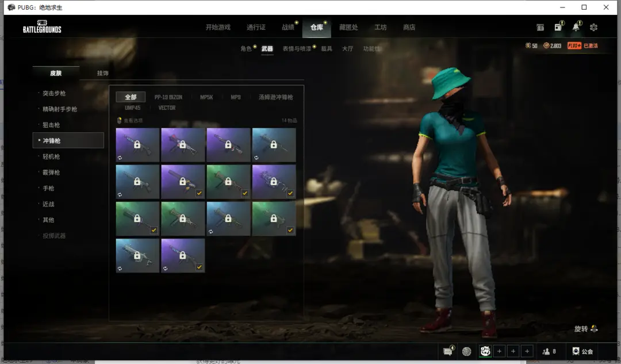Click swap arrows icon on first skin, fourth row
Screen dimensions: 621x364
(x=120, y=269)
